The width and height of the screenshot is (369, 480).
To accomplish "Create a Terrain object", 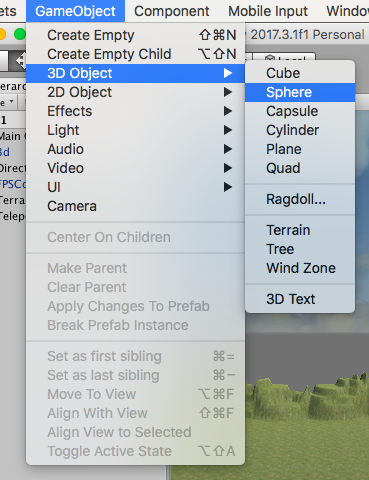I will pyautogui.click(x=300, y=230).
